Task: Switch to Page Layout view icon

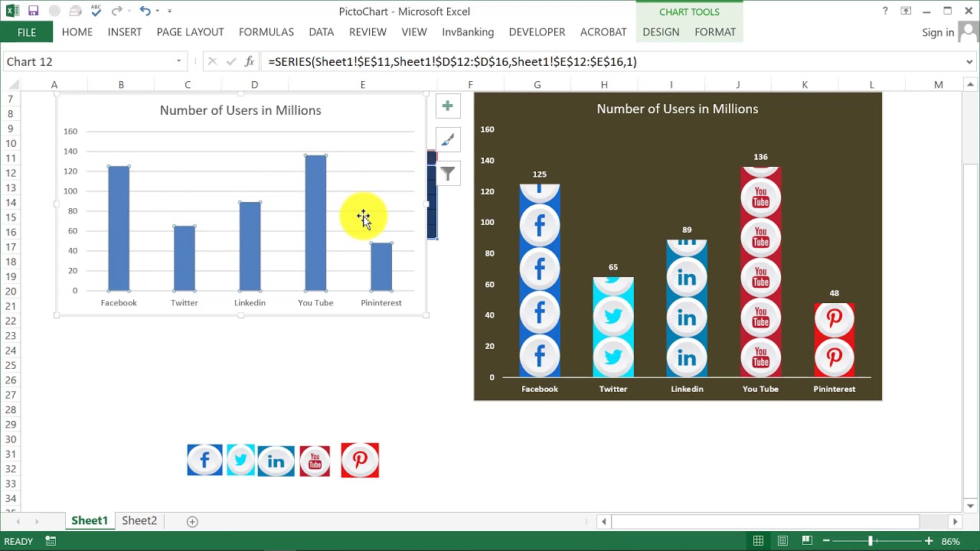Action: [782, 541]
